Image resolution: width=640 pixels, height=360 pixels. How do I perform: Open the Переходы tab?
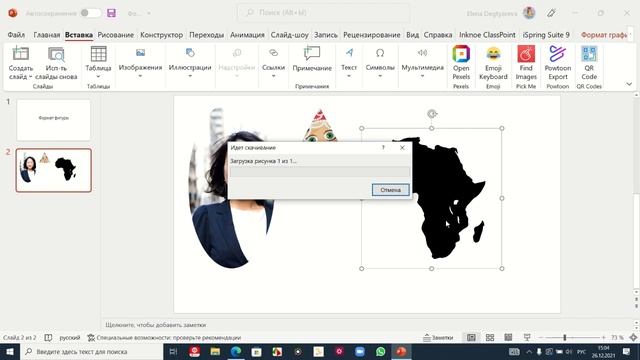tap(207, 35)
